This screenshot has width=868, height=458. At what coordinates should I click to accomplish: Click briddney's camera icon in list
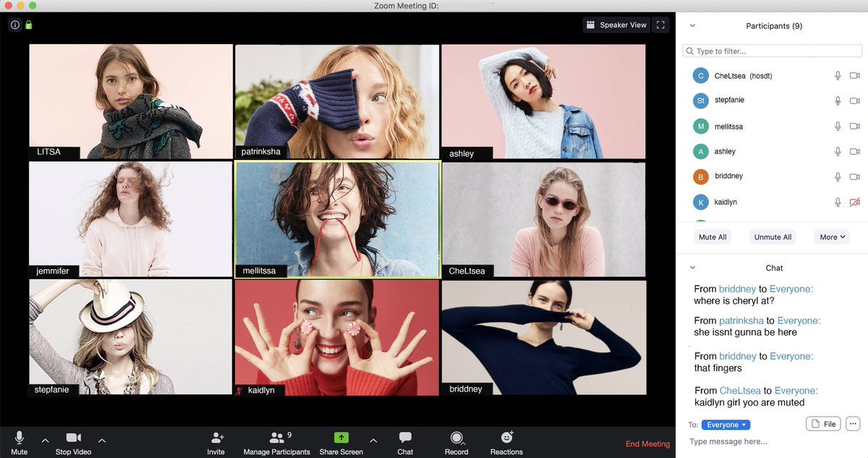pos(854,177)
